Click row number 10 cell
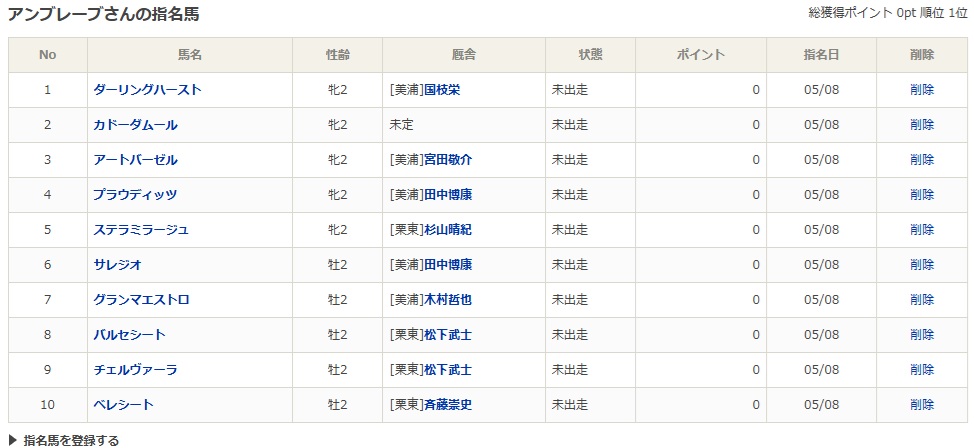Viewport: 974px width, 448px height. tap(48, 405)
